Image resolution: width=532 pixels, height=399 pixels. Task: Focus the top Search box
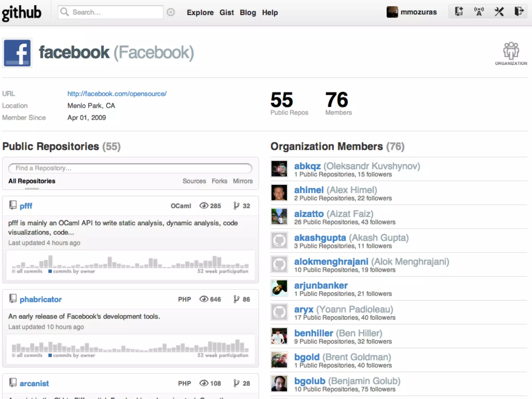[114, 12]
